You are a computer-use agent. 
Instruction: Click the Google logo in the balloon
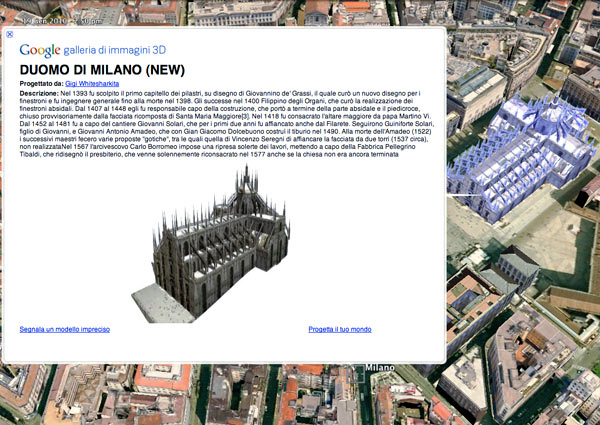tap(40, 50)
